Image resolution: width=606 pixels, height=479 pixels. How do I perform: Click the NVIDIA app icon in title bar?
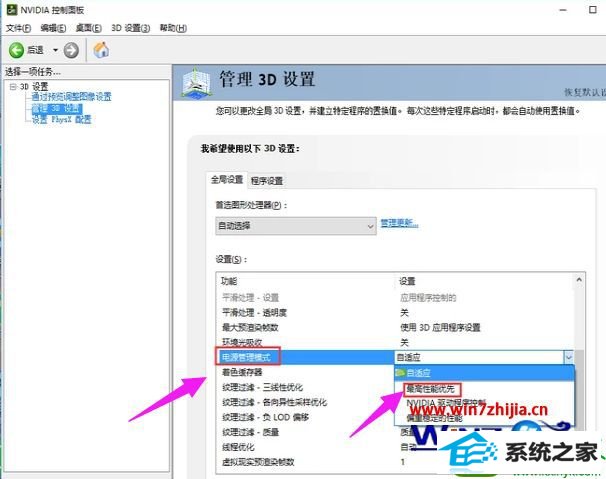tap(12, 9)
